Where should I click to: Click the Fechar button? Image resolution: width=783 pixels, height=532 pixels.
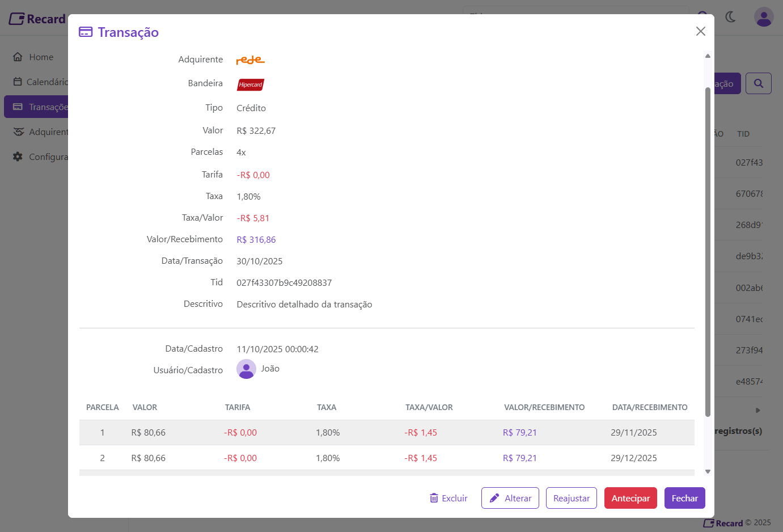coord(684,498)
